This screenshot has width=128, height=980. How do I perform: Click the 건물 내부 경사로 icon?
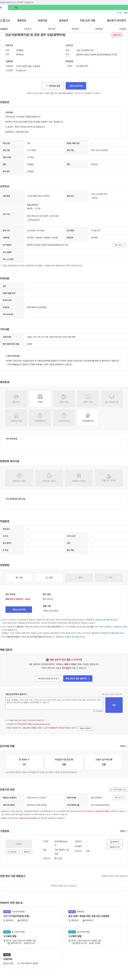(x=109, y=478)
